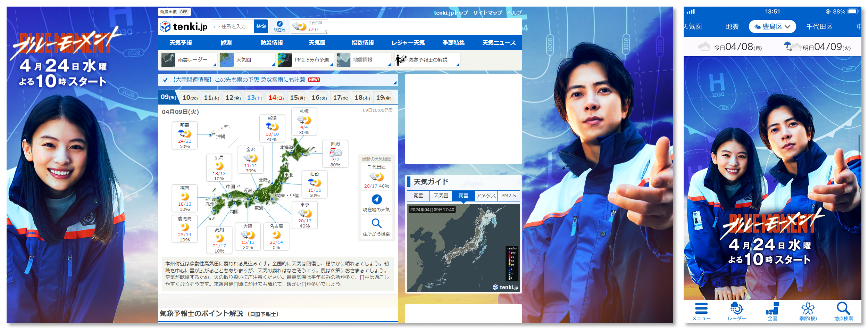Open the 防災情報 menu
Viewport: 868px width, 330px height.
[272, 43]
